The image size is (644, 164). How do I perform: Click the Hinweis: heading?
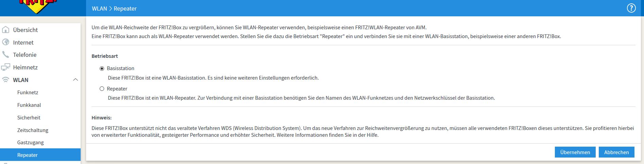pos(101,117)
